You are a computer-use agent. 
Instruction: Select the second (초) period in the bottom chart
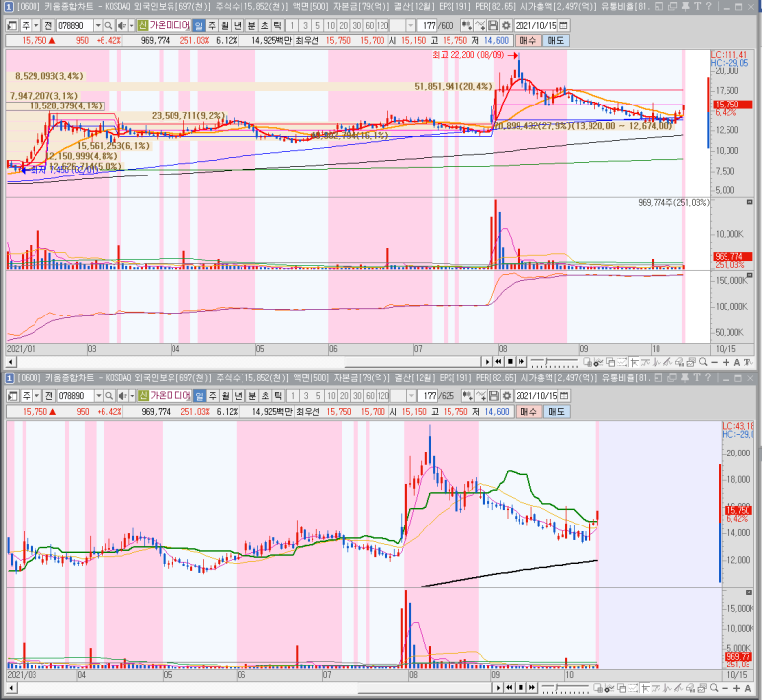click(x=265, y=396)
